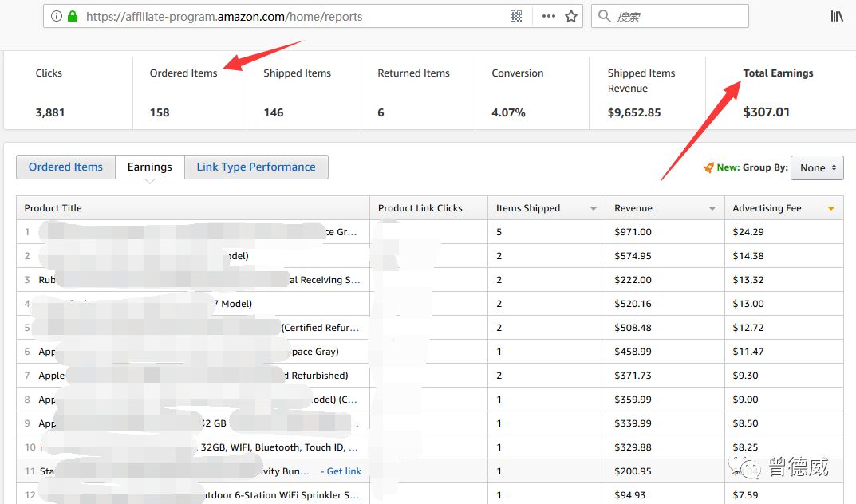Sort by Advertising Fee orange arrow
The width and height of the screenshot is (856, 504).
tap(831, 208)
